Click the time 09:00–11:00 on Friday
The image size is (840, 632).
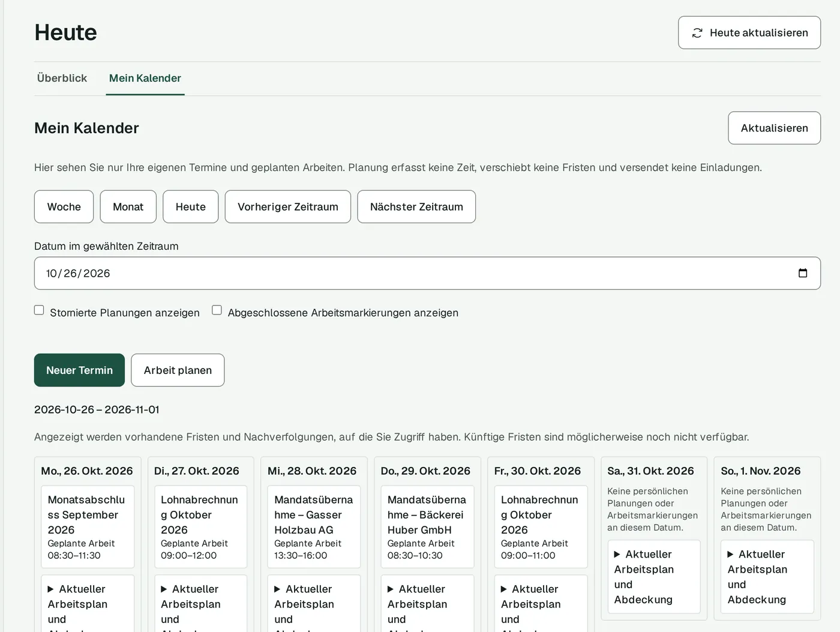528,556
